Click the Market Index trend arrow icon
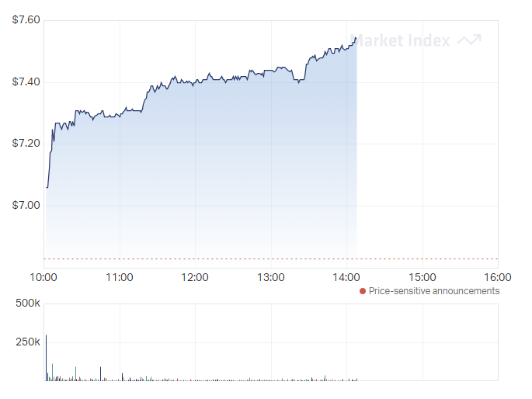 coord(469,40)
